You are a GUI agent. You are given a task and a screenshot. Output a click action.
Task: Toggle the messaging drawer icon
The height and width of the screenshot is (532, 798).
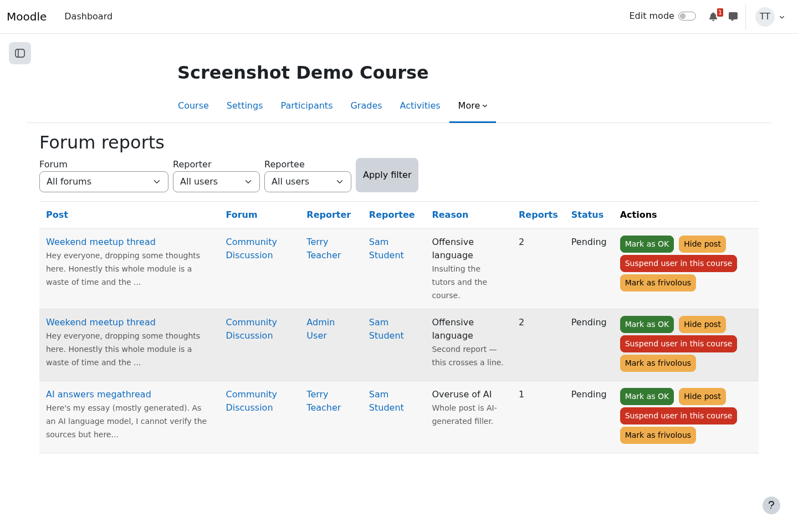pyautogui.click(x=733, y=17)
